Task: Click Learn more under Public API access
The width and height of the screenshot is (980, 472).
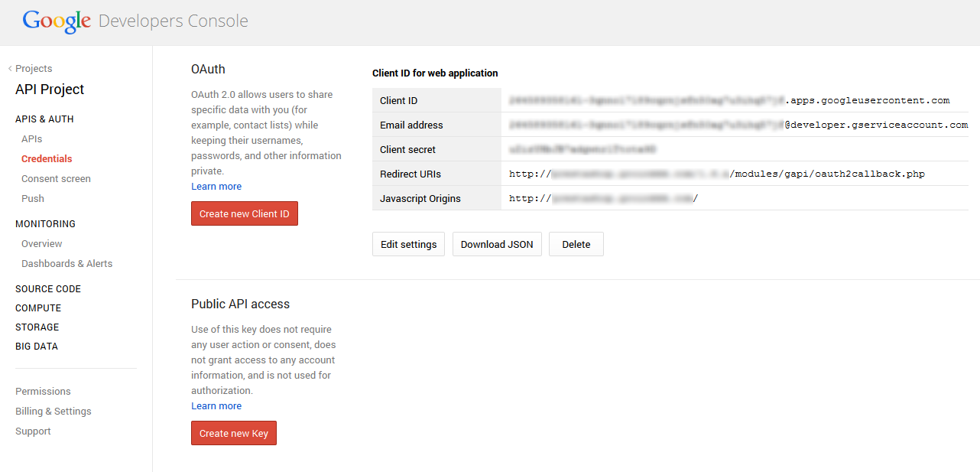Action: click(216, 406)
